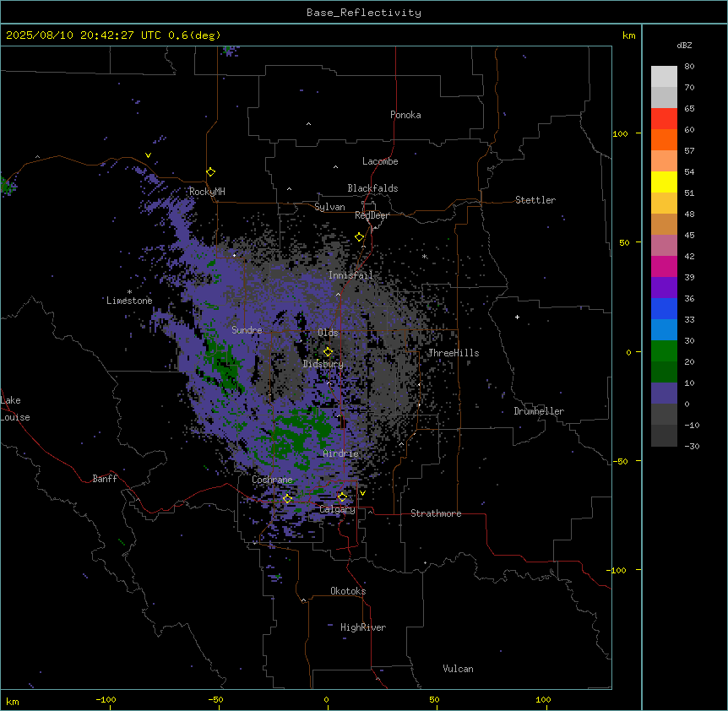This screenshot has width=728, height=711.
Task: Click the -50 tick on the bottom axis
Action: 215,700
